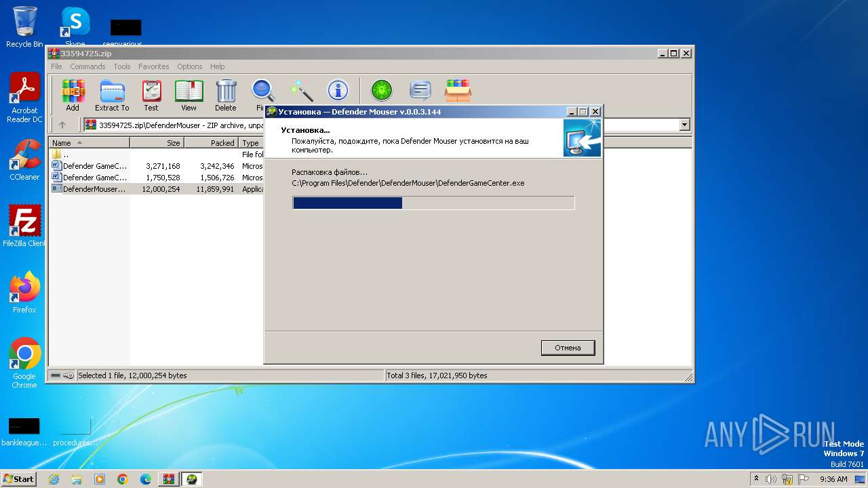Open the File menu in WinRAR

(x=56, y=66)
